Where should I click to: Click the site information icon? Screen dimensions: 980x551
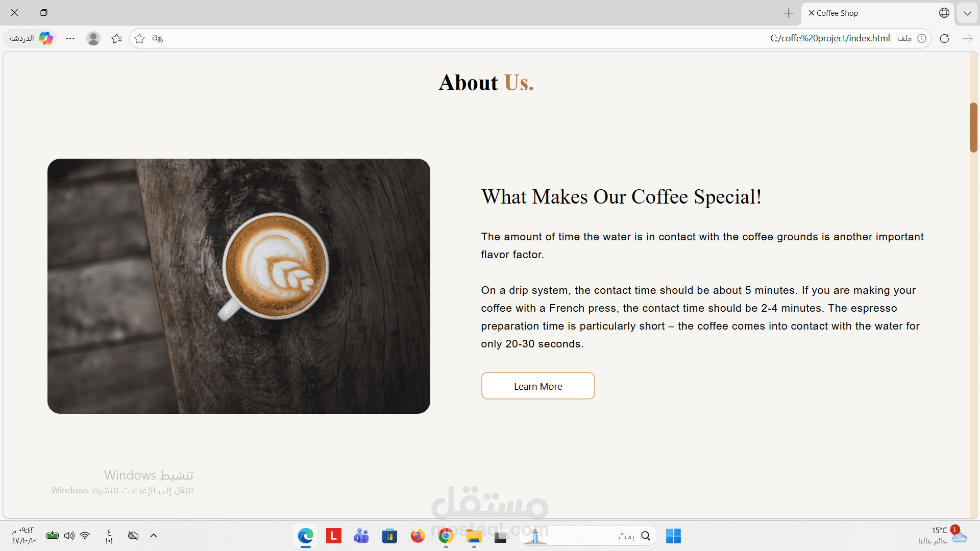[922, 38]
